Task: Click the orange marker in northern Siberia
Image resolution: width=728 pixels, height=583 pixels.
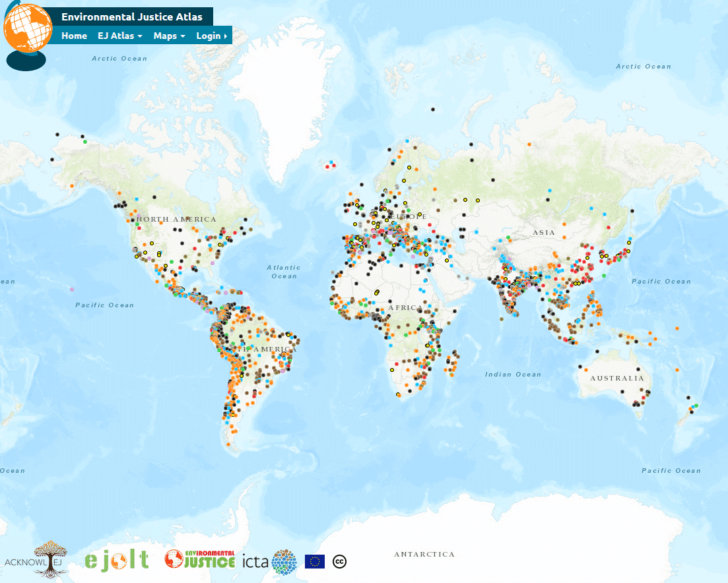Action: pos(529,144)
